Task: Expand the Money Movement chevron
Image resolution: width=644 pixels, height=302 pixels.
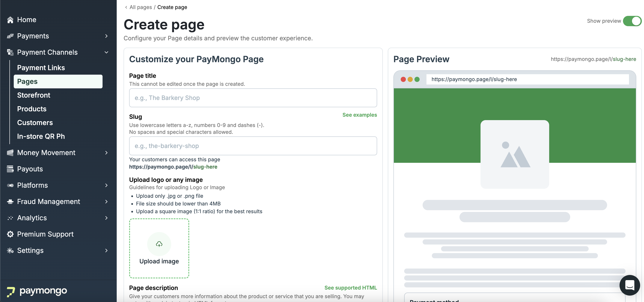Action: tap(106, 153)
